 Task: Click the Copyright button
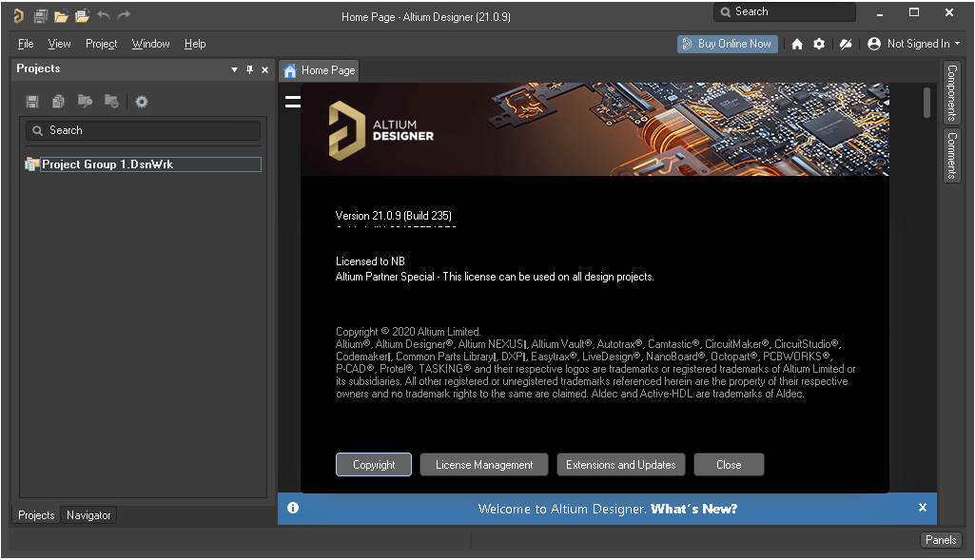(x=374, y=464)
